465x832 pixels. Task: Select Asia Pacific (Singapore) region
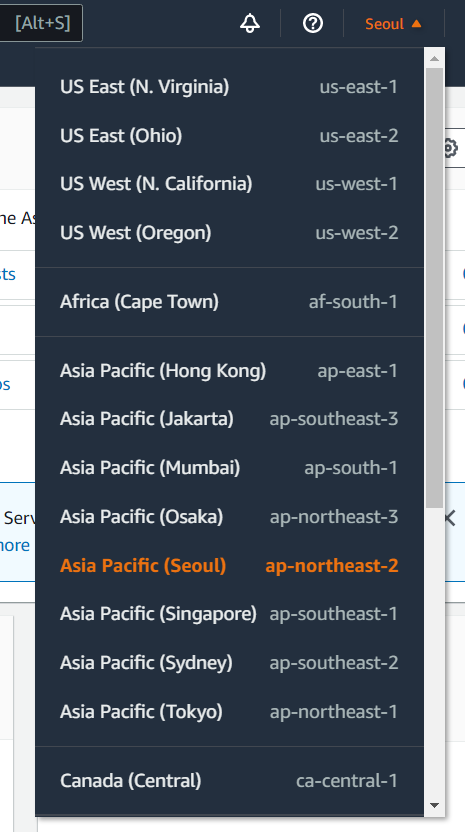229,613
